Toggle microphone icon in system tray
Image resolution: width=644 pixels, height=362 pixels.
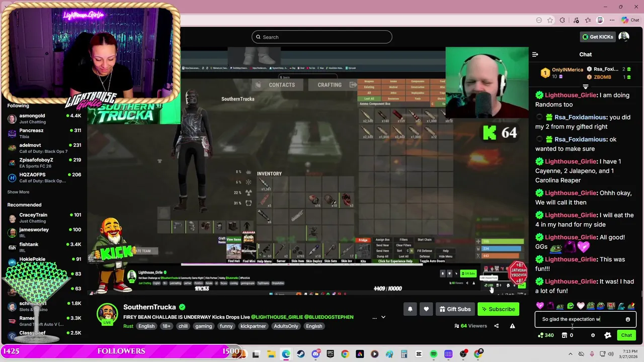tap(592, 354)
